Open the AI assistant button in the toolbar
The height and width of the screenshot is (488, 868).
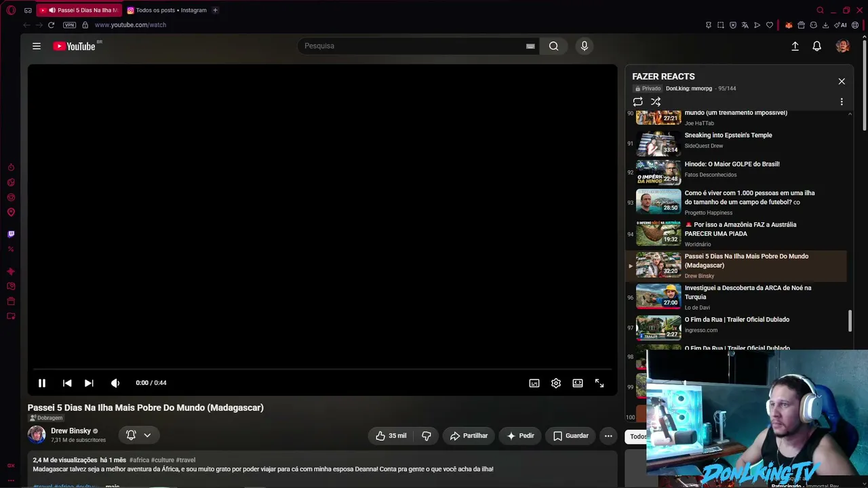[x=841, y=25]
